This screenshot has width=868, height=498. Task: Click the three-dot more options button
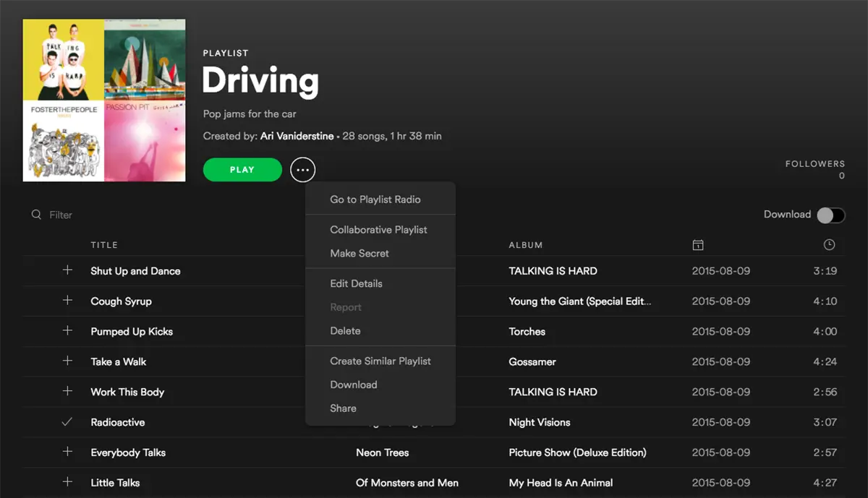(302, 170)
